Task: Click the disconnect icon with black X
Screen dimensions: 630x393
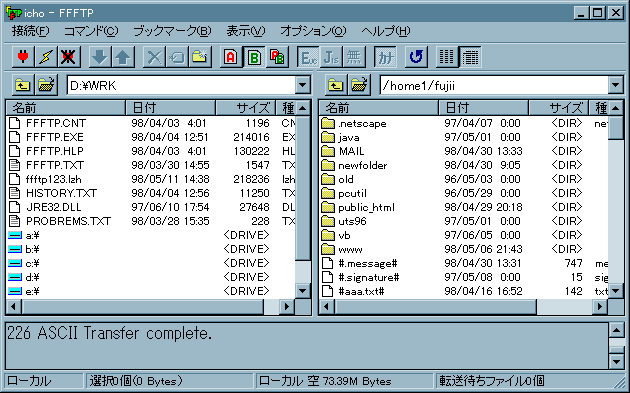Action: pos(68,57)
